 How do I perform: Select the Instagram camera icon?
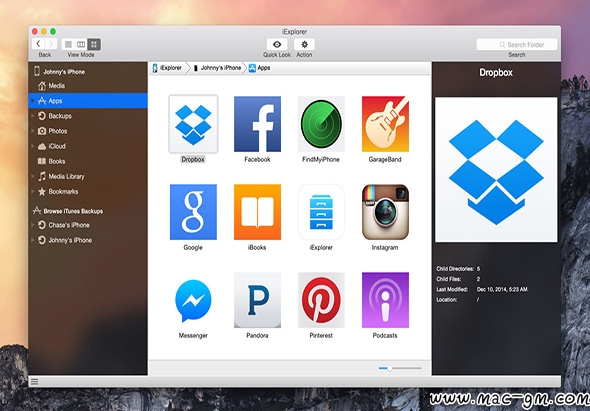[x=385, y=212]
